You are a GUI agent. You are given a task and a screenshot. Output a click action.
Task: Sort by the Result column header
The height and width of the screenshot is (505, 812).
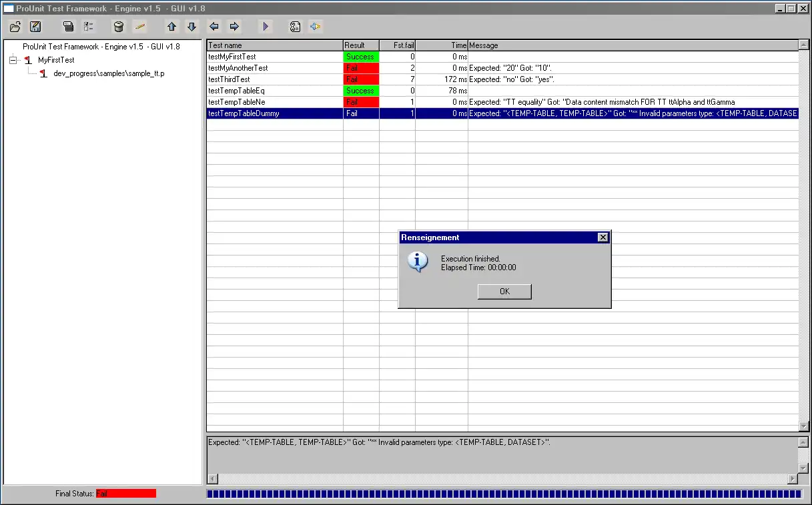point(361,45)
